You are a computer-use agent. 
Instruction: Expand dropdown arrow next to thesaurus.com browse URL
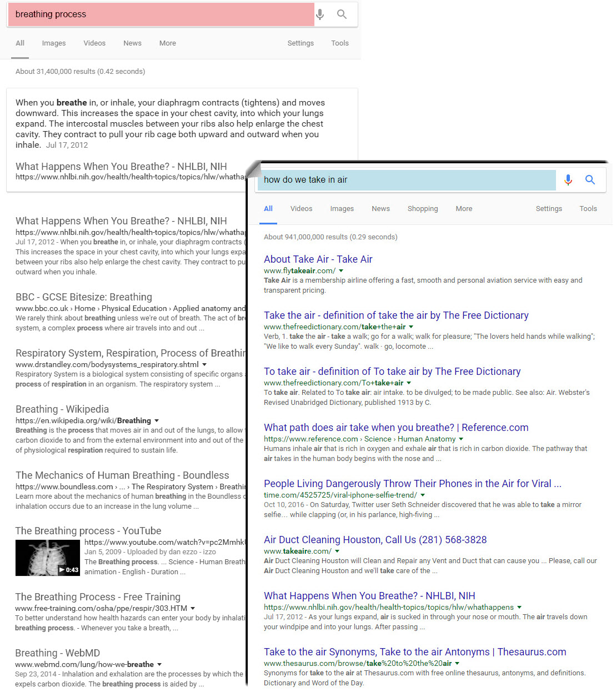click(457, 664)
